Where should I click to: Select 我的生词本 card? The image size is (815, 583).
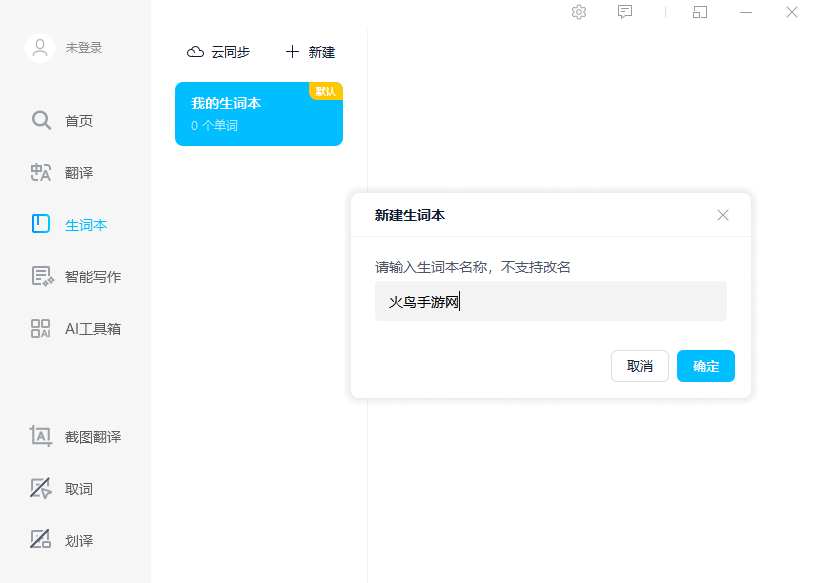click(x=259, y=114)
